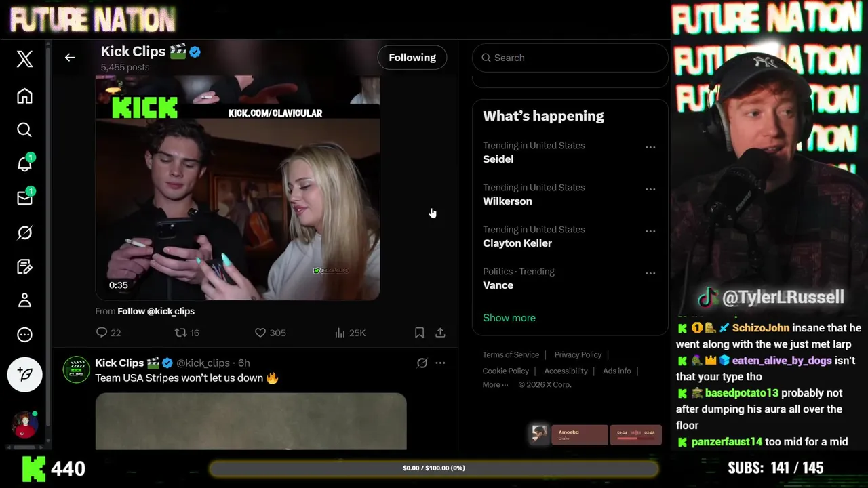The image size is (868, 488).
Task: Click the music progress bar widget
Action: point(636,434)
